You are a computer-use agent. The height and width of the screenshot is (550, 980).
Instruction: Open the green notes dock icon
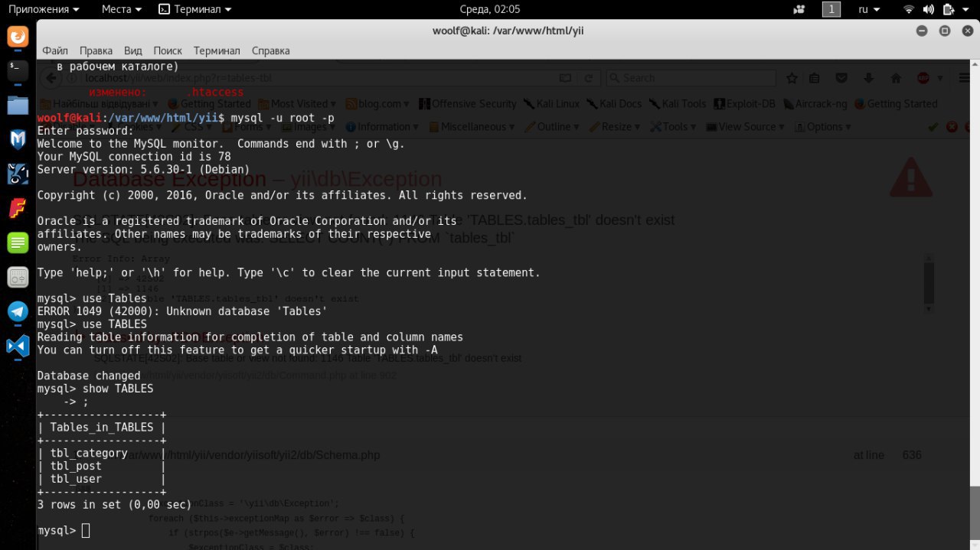(x=18, y=243)
